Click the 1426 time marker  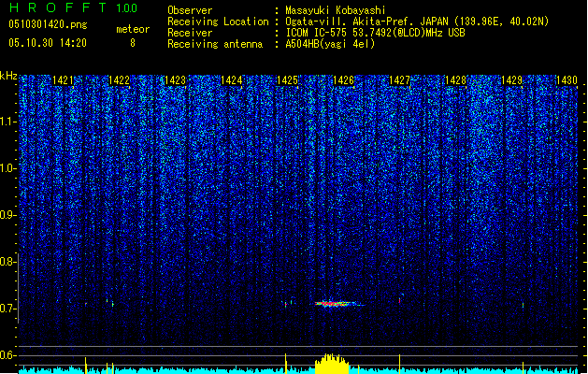tap(343, 80)
